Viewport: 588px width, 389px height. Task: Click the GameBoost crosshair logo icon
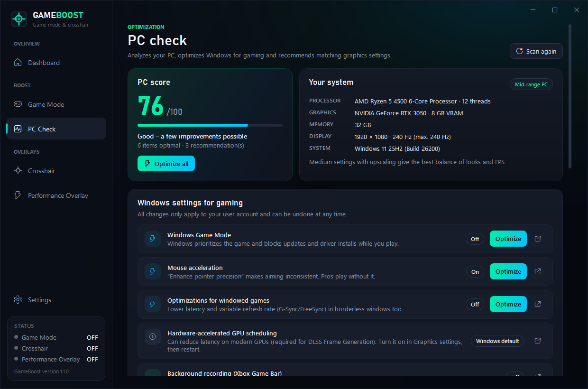(x=19, y=19)
